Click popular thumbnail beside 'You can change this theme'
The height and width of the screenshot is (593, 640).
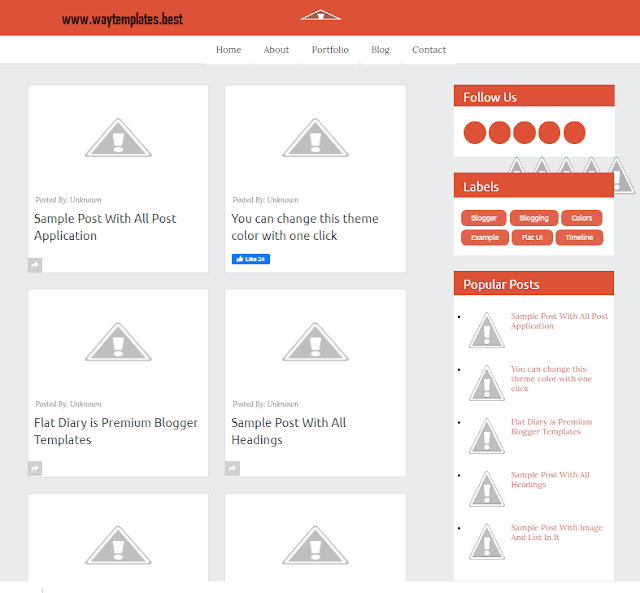point(487,383)
